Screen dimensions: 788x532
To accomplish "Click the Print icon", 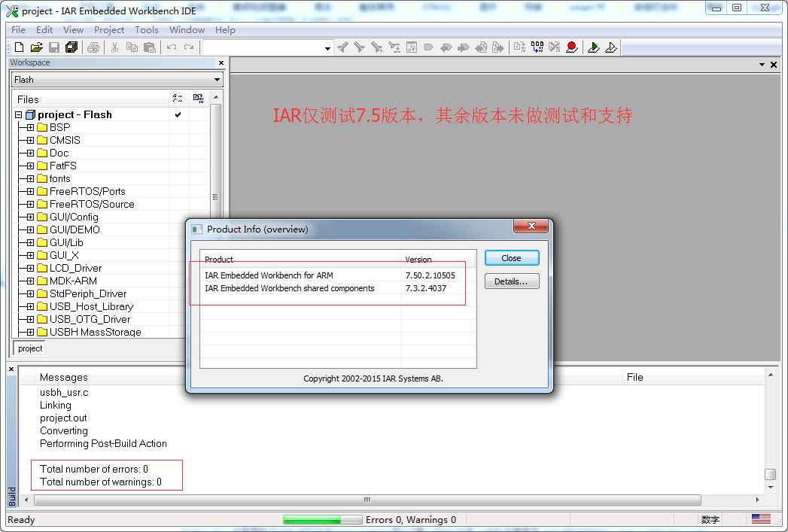I will tap(93, 47).
